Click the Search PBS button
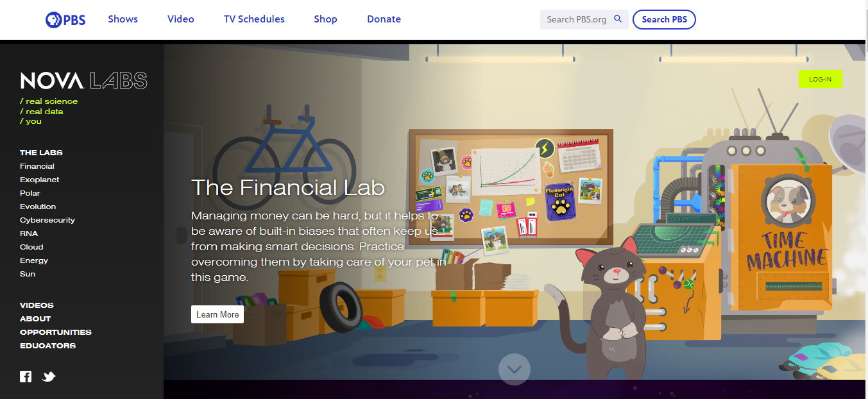The image size is (868, 399). tap(664, 19)
